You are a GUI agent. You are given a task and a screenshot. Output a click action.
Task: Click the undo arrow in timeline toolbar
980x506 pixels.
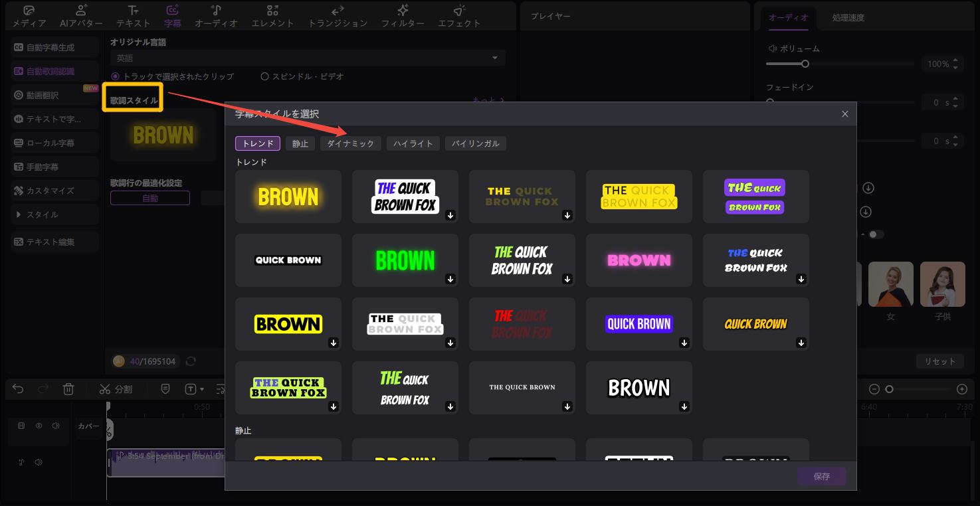(18, 389)
